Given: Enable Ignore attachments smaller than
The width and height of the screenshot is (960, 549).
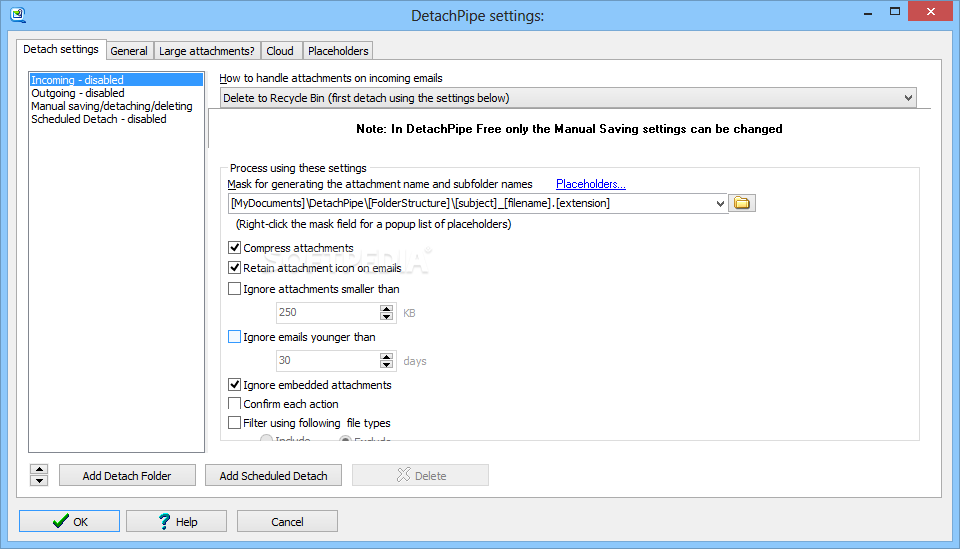Looking at the screenshot, I should click(x=234, y=289).
